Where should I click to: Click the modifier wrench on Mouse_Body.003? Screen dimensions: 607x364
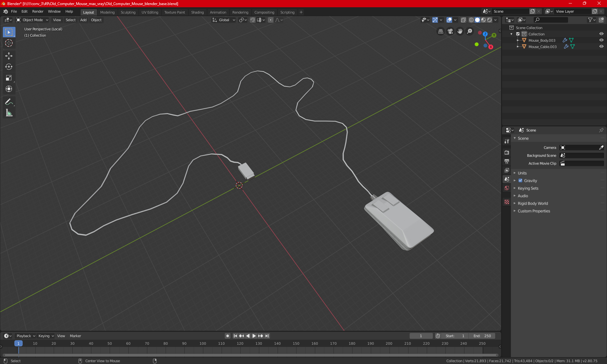(565, 40)
